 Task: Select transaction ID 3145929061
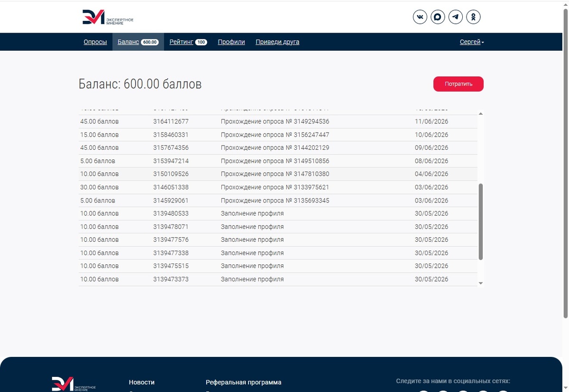(x=171, y=201)
